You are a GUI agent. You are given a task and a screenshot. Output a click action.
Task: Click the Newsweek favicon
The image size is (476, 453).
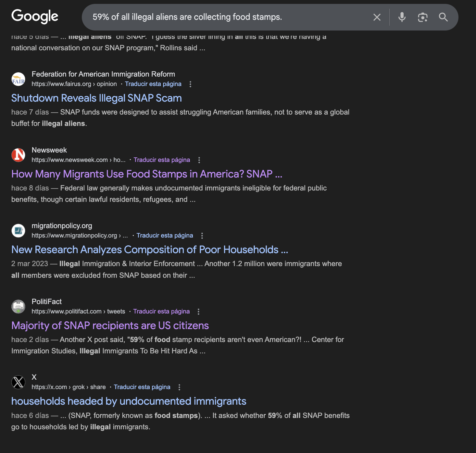(x=19, y=155)
